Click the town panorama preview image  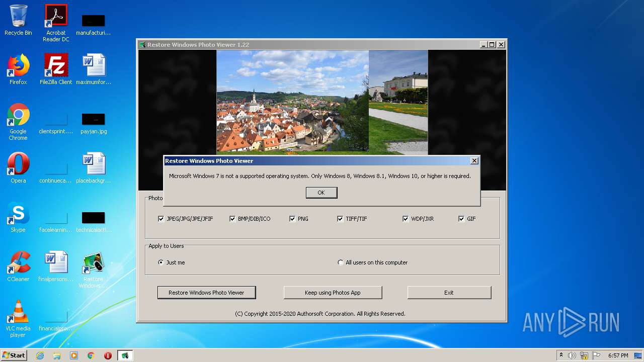tap(292, 101)
